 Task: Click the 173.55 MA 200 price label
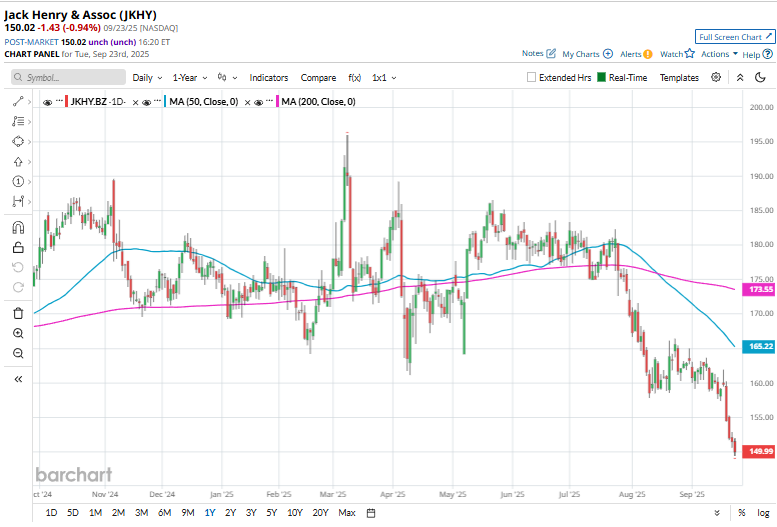click(759, 289)
